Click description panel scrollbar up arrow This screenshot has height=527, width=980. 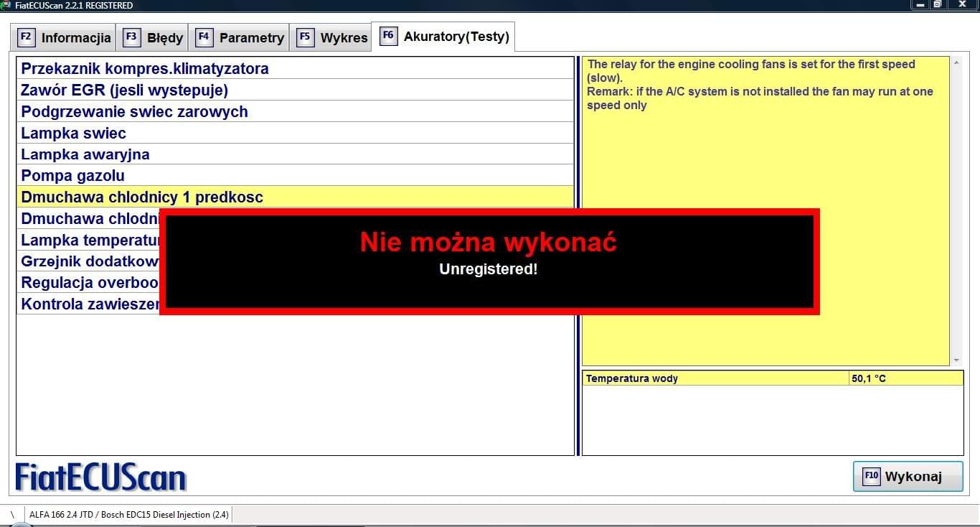(x=956, y=63)
